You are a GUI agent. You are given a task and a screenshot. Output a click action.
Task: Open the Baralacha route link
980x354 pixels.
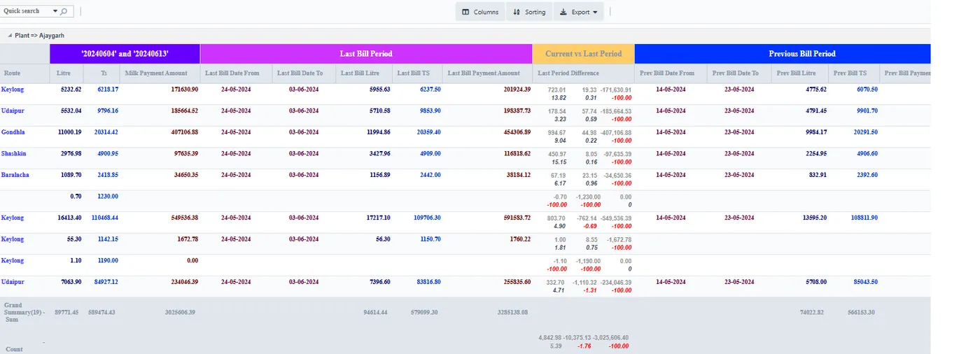pyautogui.click(x=15, y=175)
